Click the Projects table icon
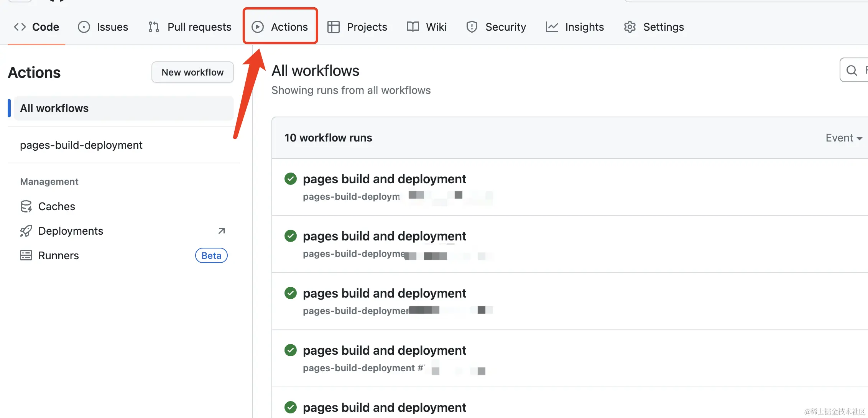Image resolution: width=868 pixels, height=418 pixels. coord(333,27)
